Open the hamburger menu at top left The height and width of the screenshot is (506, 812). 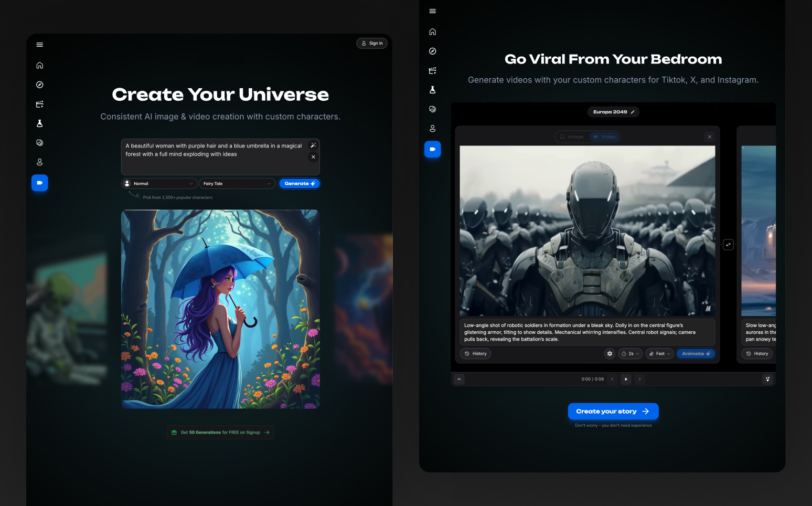click(39, 45)
